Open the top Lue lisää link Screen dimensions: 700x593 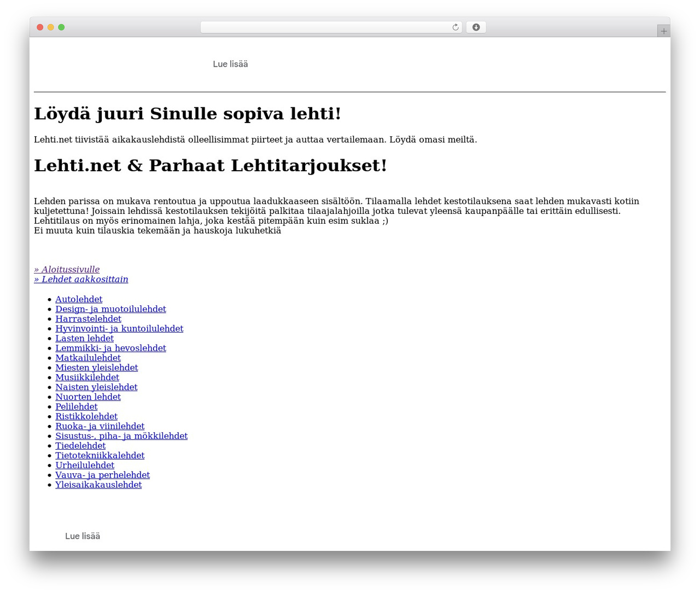230,64
